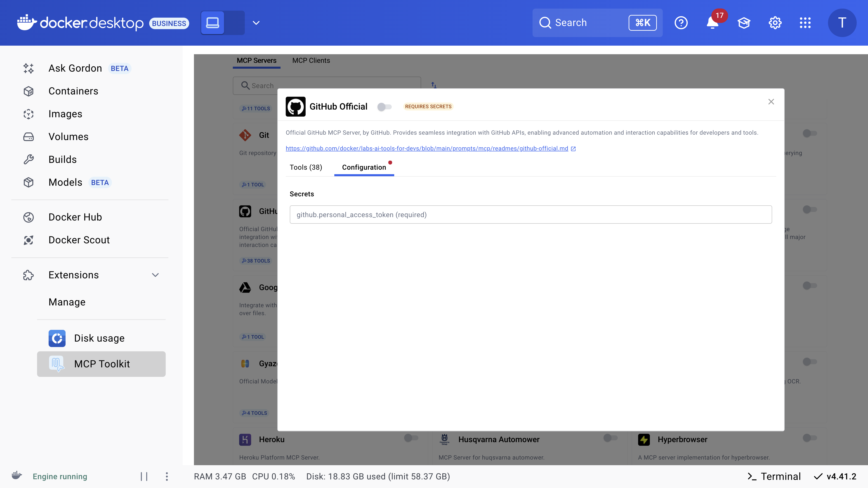The image size is (868, 488).
Task: Click the Gyazo server icon
Action: tap(245, 363)
